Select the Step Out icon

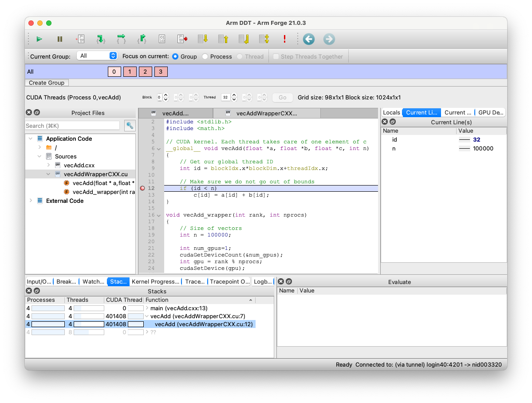142,39
